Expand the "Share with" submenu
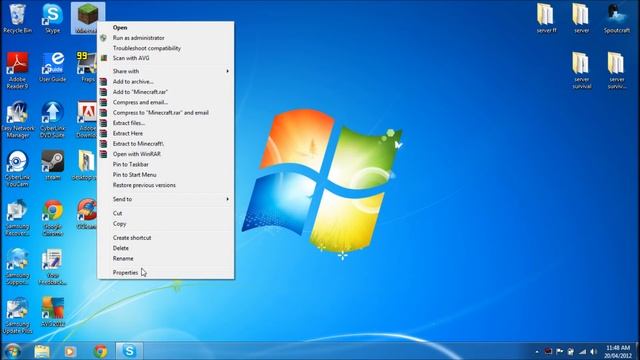Image resolution: width=640 pixels, height=360 pixels. point(166,71)
